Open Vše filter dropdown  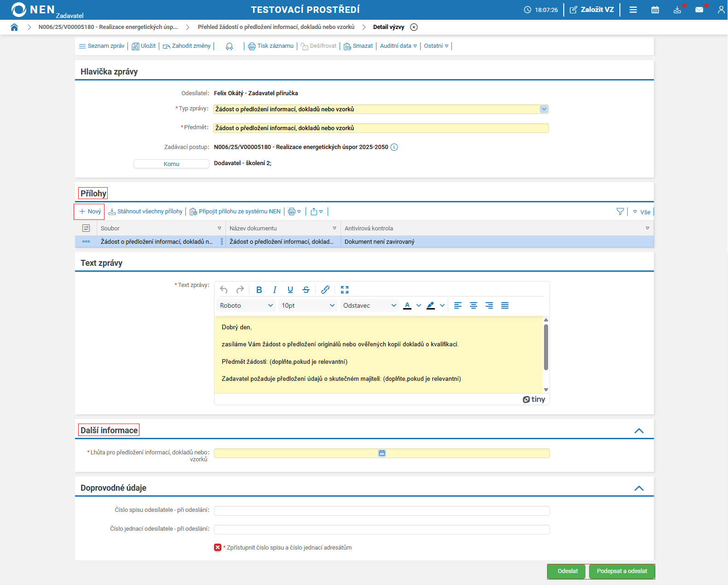[x=642, y=212]
